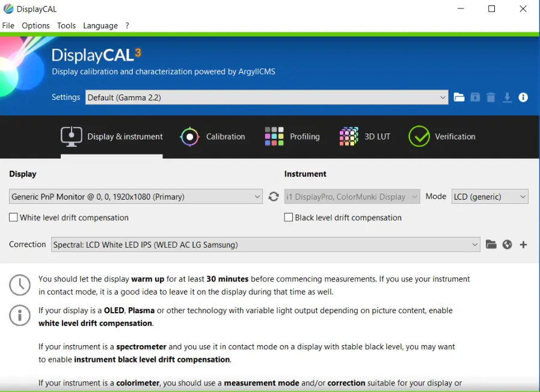Open the Display monitor dropdown
The width and height of the screenshot is (540, 392).
tap(136, 197)
